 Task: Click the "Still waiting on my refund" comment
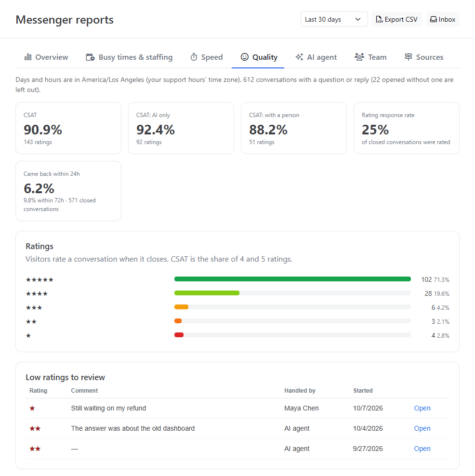[108, 408]
